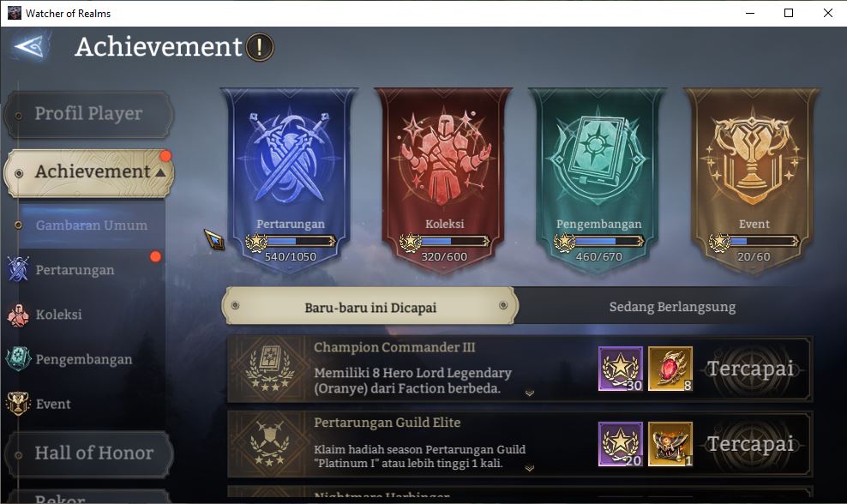
Task: Go back using the arrow icon
Action: [x=29, y=47]
